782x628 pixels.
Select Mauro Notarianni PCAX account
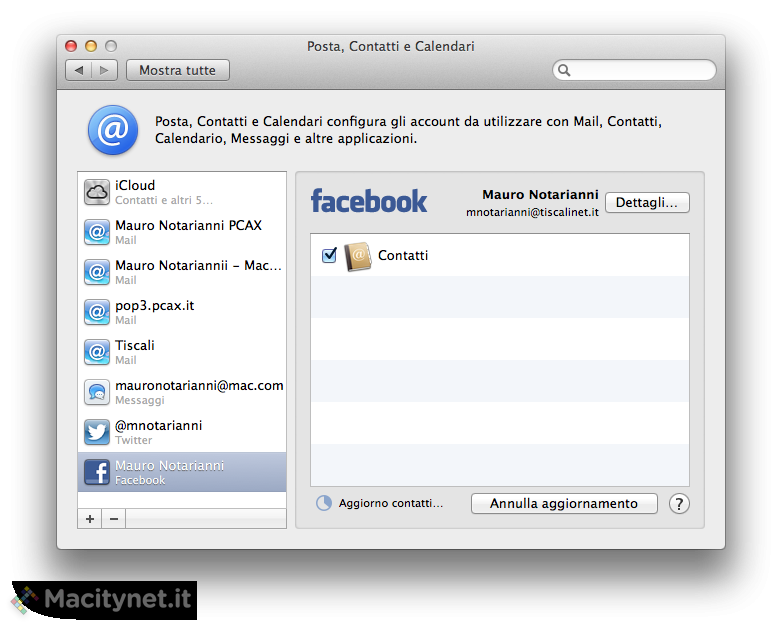(x=182, y=232)
